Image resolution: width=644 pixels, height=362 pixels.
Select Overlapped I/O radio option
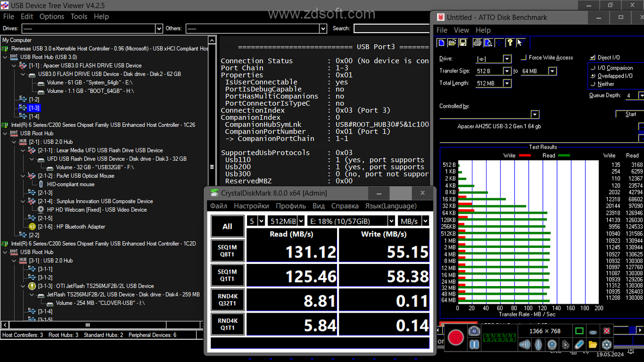point(593,76)
